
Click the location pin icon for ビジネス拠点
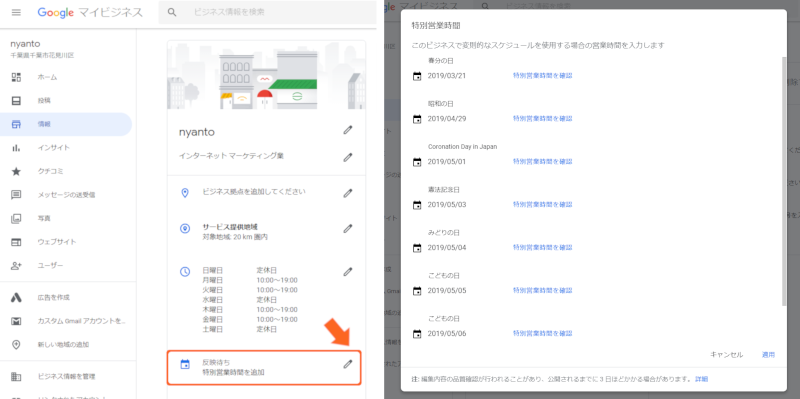(x=185, y=193)
